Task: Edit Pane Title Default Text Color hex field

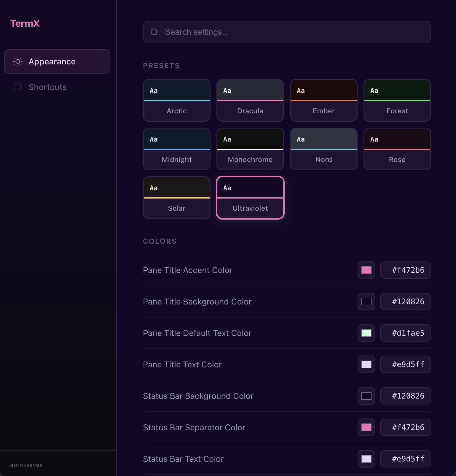Action: pyautogui.click(x=406, y=333)
